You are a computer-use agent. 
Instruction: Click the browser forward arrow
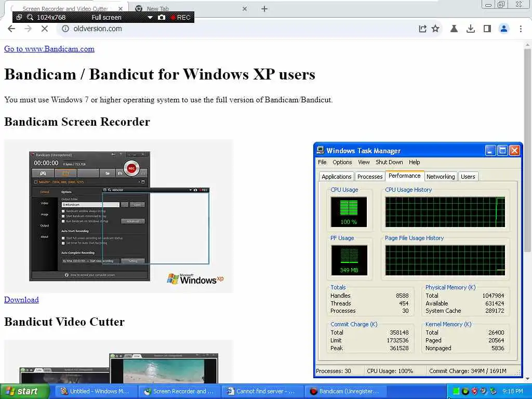tap(28, 29)
